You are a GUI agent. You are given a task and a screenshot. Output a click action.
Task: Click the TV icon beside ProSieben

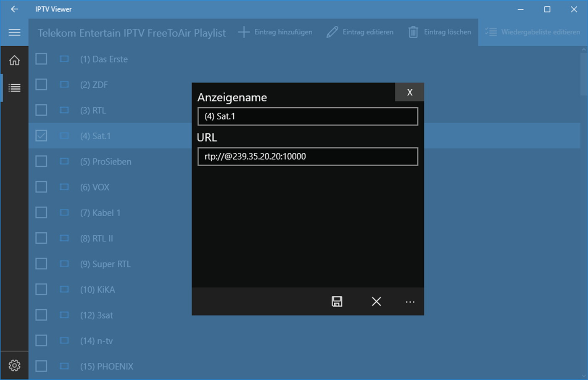tap(64, 161)
